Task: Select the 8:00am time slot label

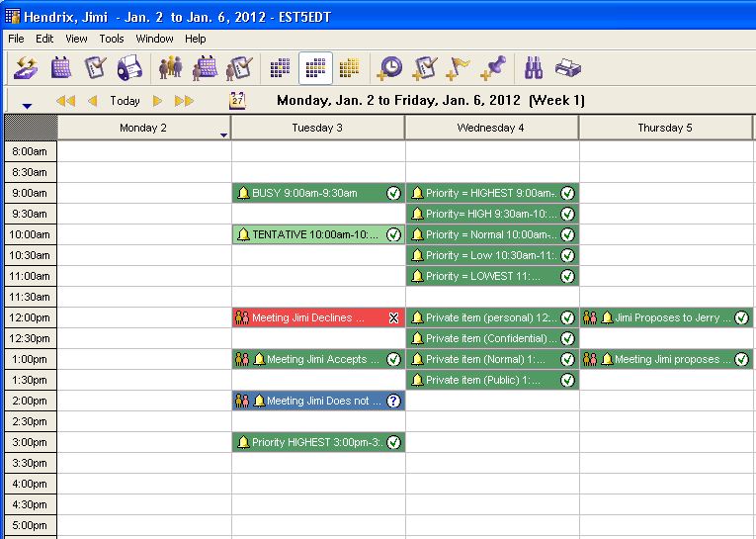Action: tap(31, 151)
